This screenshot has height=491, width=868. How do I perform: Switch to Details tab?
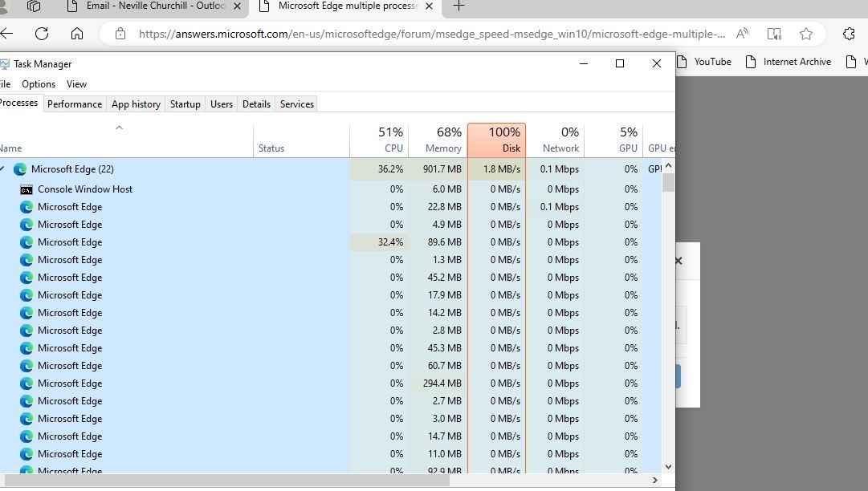pyautogui.click(x=256, y=104)
